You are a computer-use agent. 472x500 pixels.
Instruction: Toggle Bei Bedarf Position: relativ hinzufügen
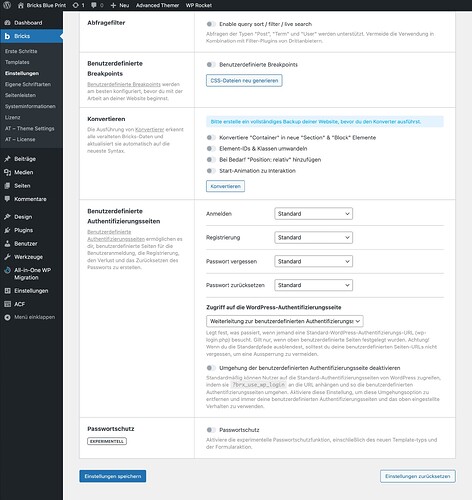pyautogui.click(x=211, y=160)
